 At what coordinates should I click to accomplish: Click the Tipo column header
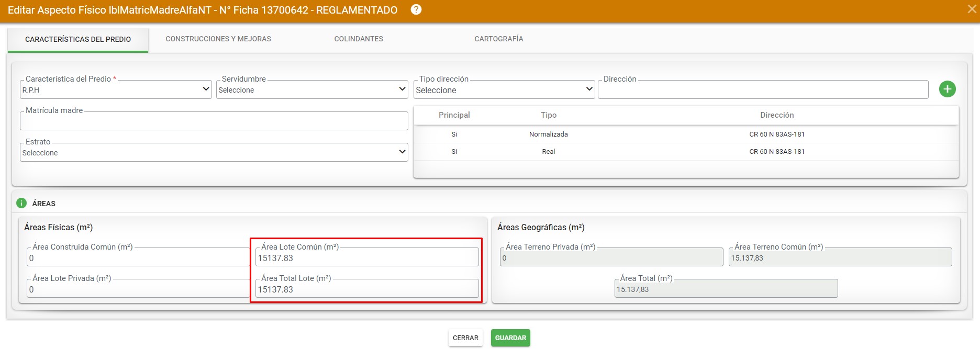coord(549,115)
